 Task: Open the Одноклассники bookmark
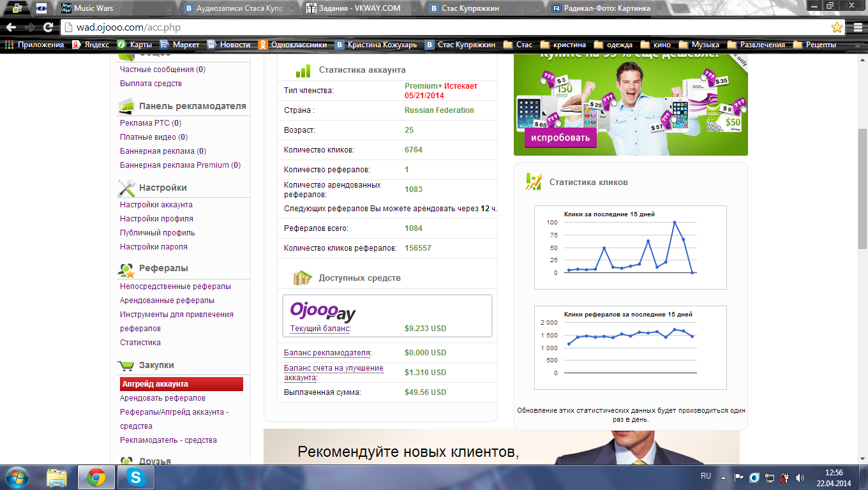[293, 45]
